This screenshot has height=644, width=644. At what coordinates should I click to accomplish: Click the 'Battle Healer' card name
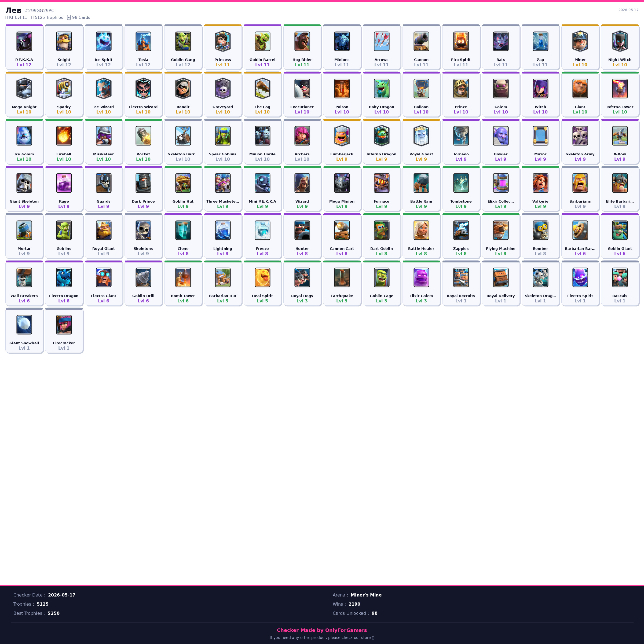421,249
